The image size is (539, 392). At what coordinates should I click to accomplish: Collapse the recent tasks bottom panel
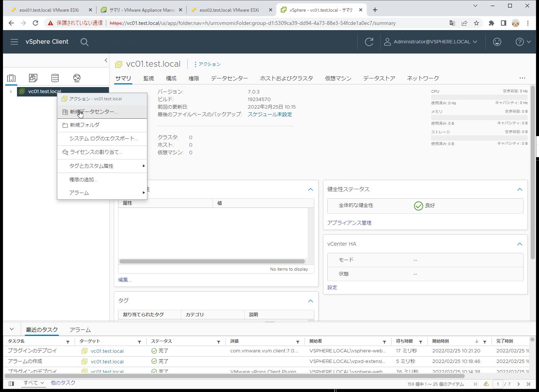(x=12, y=329)
